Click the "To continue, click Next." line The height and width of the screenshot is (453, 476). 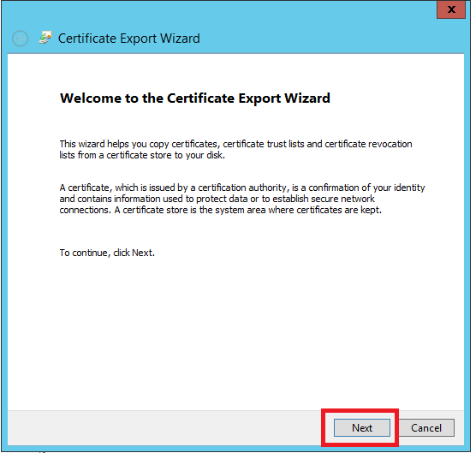coord(107,253)
